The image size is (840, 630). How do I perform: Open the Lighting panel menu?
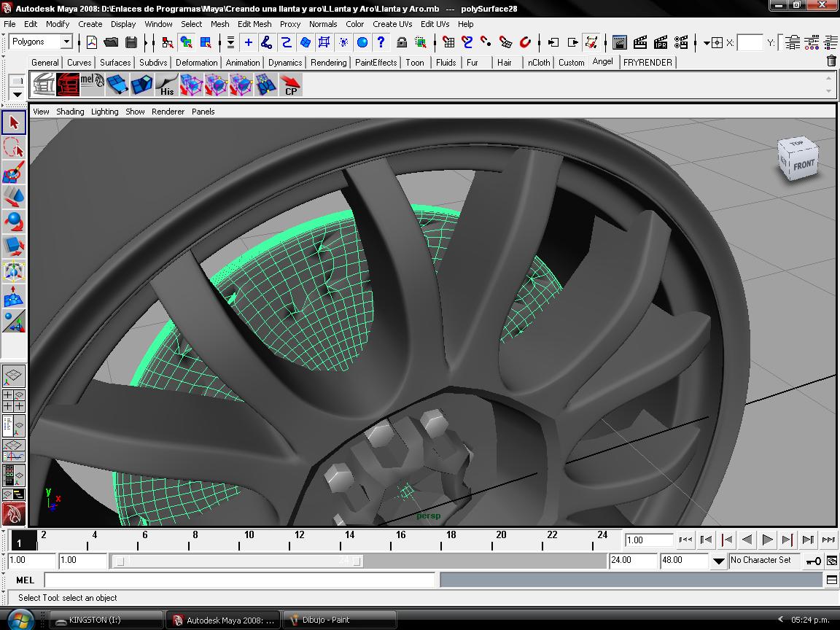pos(104,112)
